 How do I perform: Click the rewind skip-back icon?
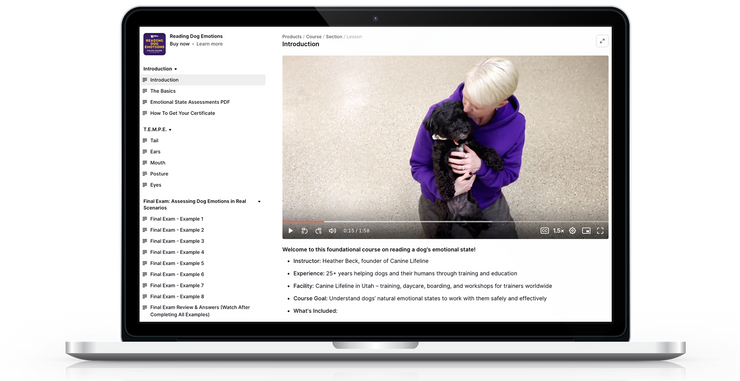[304, 231]
